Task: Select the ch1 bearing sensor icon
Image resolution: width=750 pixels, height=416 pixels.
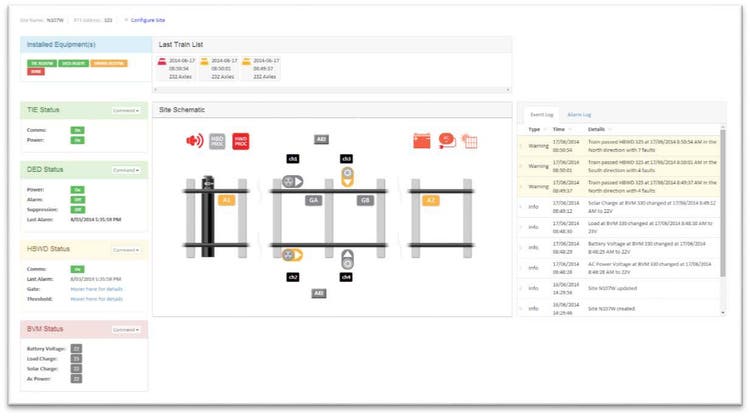Action: tap(292, 182)
